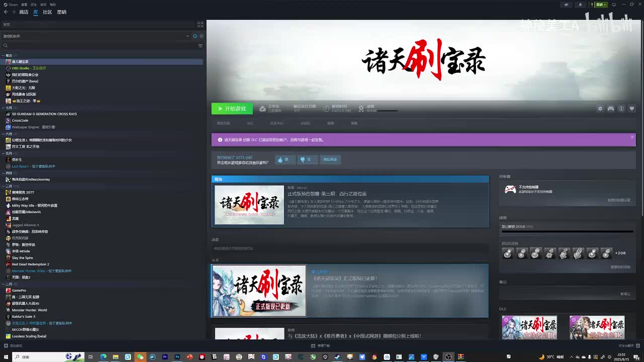Select Red Dead Redemption 2
The image size is (644, 362).
tap(103, 264)
